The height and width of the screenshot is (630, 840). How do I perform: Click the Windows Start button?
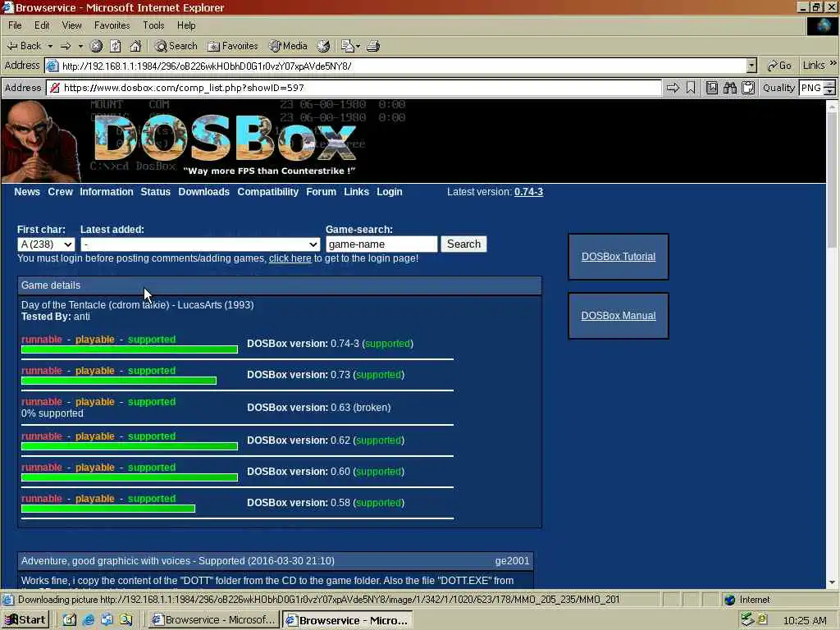tap(25, 620)
